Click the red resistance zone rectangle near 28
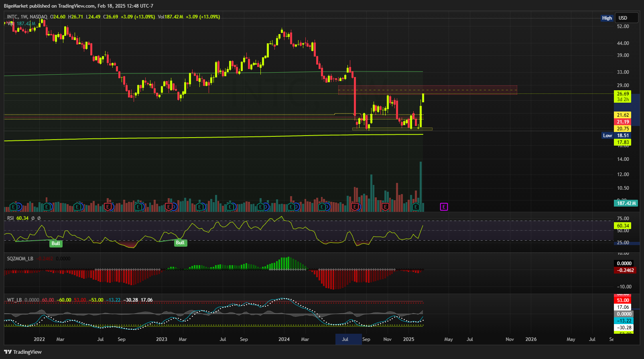The width and height of the screenshot is (644, 359). coord(428,90)
